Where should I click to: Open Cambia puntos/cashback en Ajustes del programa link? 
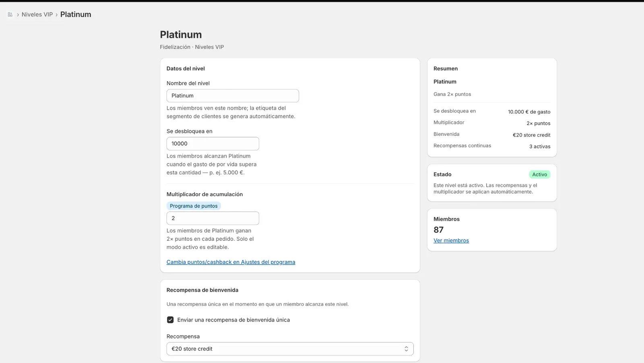231,262
